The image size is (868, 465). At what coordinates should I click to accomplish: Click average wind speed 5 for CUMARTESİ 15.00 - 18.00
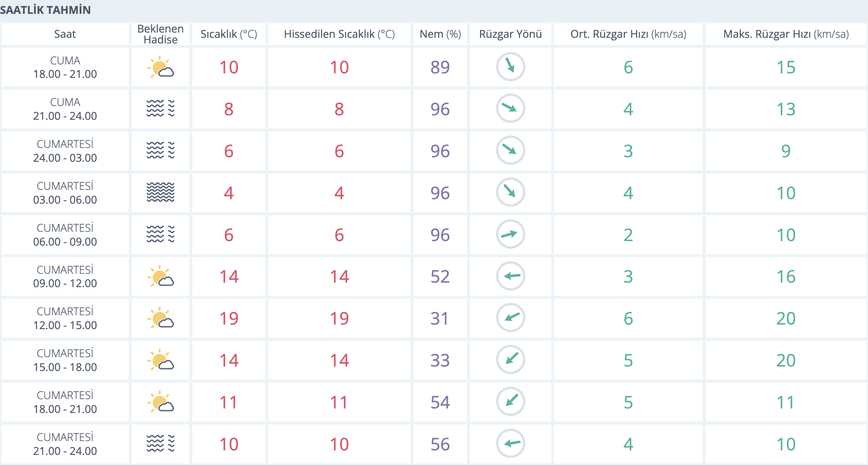point(629,361)
